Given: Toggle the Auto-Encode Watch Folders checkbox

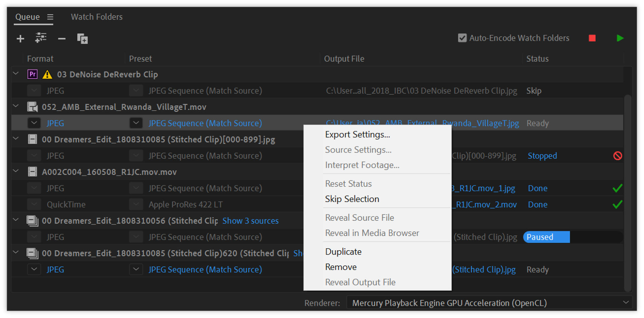Looking at the screenshot, I should (x=462, y=38).
